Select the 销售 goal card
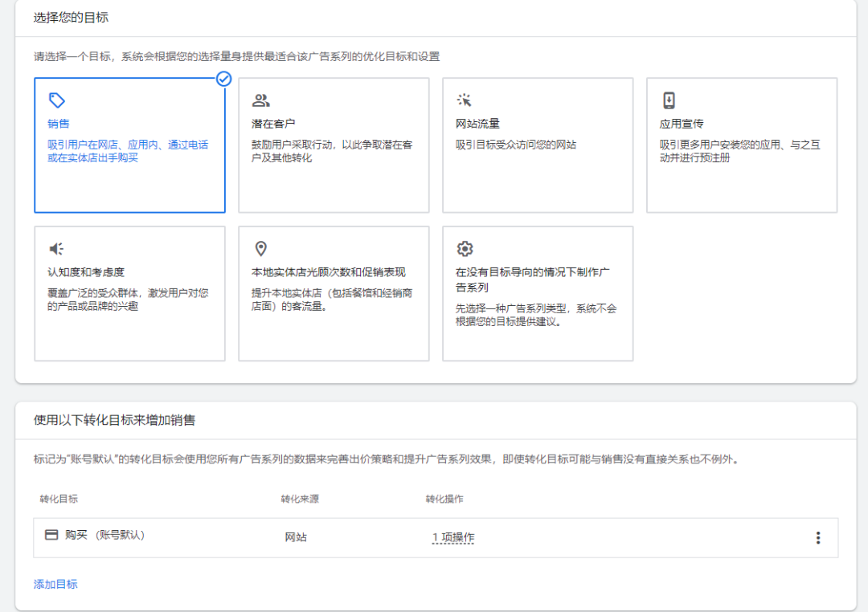 coord(129,145)
